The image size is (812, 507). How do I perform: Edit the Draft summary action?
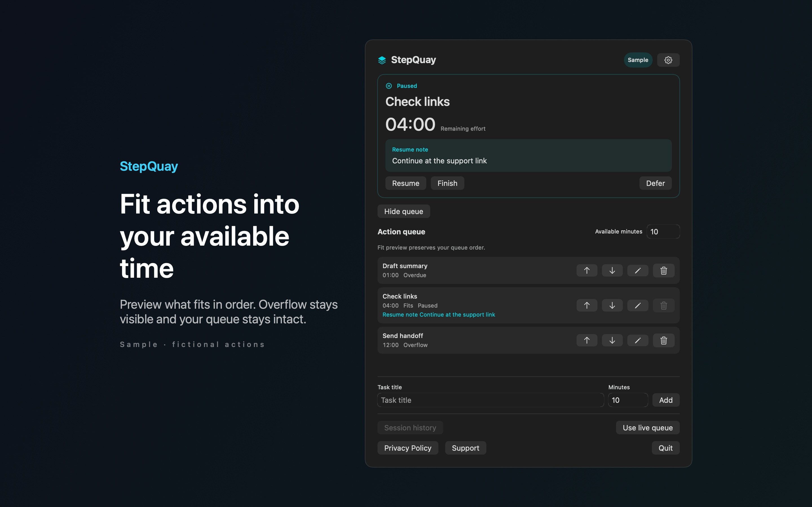pos(637,271)
